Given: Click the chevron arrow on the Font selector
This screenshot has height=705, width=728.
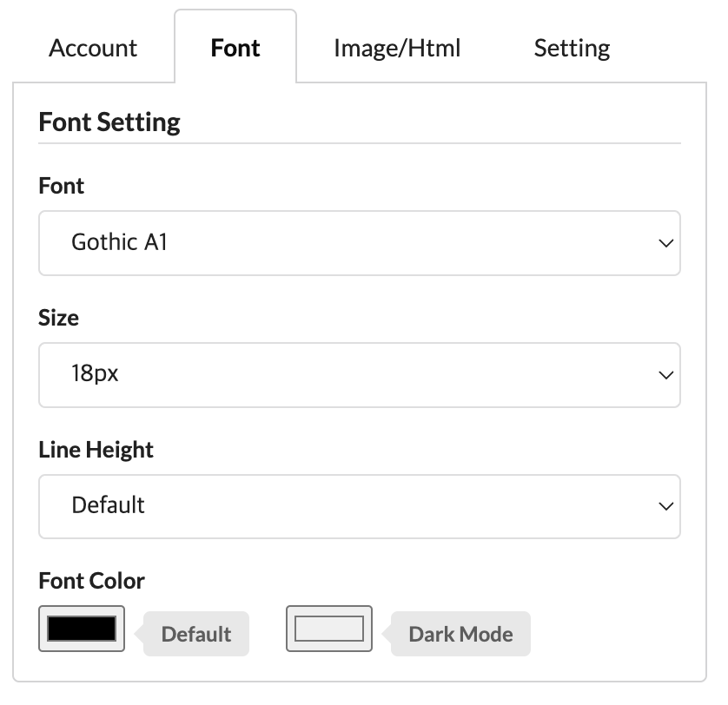Looking at the screenshot, I should coord(666,243).
